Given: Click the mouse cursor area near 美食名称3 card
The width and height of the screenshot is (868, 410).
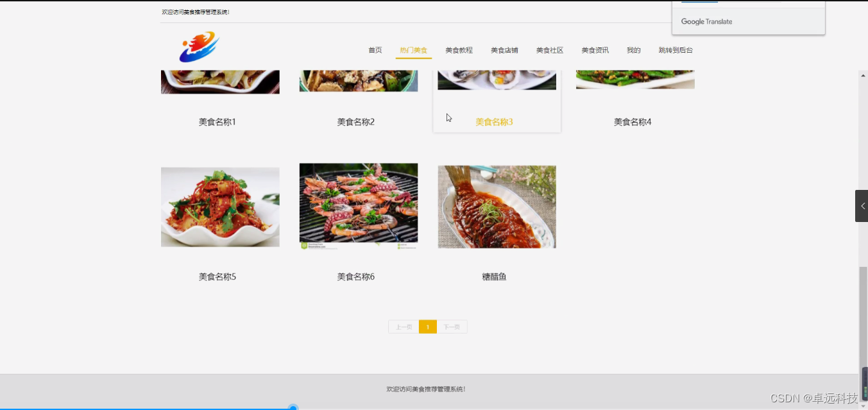Looking at the screenshot, I should pos(448,117).
